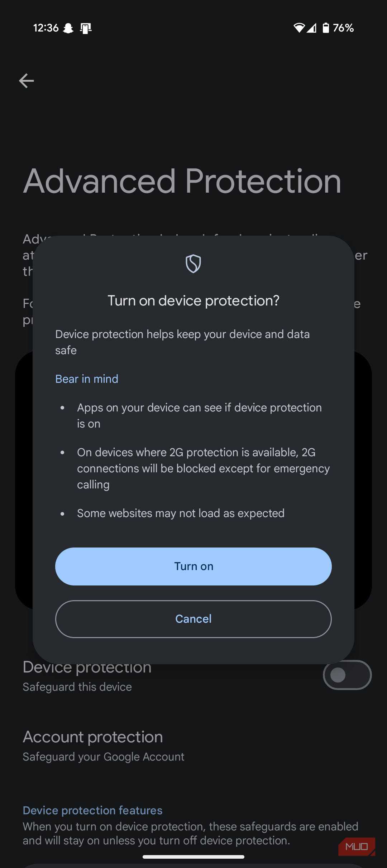
Task: Toggle the Device protection switch
Action: [347, 675]
